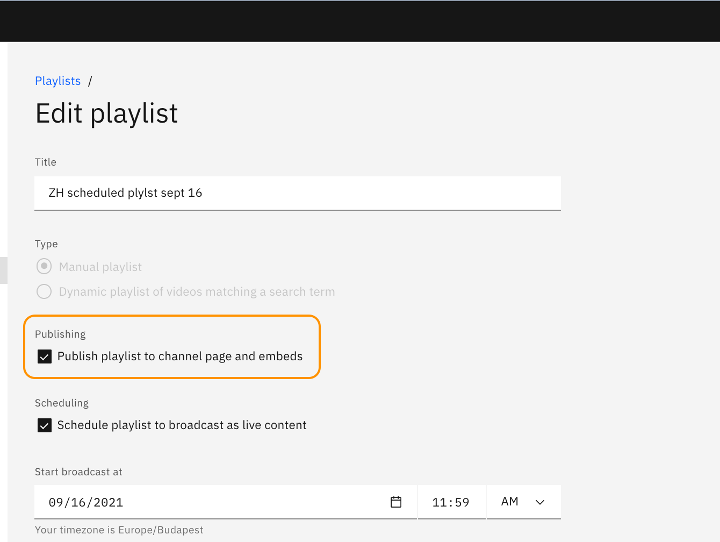Viewport: 720px width, 542px height.
Task: Click the 'Start broadcast at' label
Action: [79, 472]
